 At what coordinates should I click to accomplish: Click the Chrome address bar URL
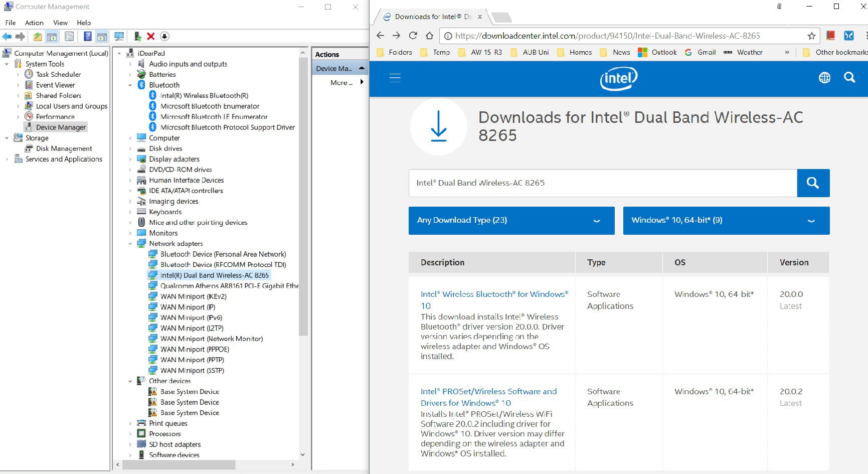607,36
